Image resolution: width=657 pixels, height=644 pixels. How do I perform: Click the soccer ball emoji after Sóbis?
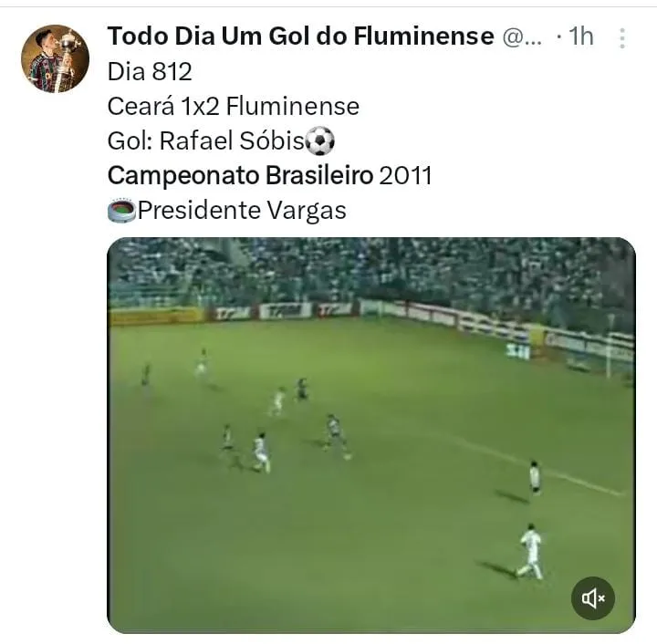tap(319, 141)
